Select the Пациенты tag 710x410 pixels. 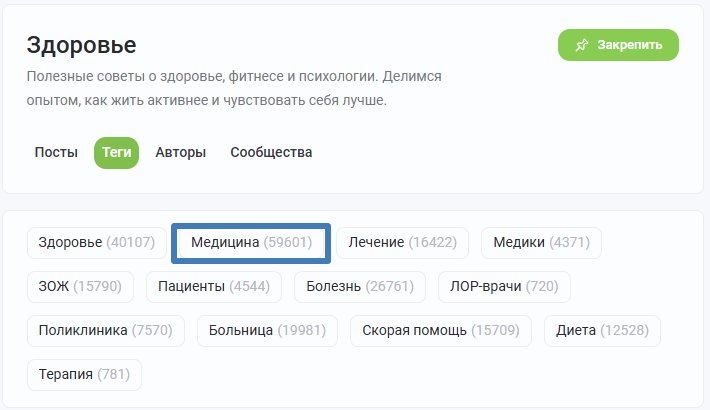(x=214, y=287)
